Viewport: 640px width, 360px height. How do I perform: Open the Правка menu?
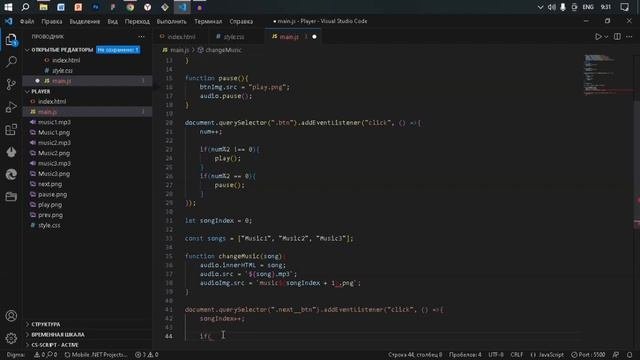(x=52, y=21)
